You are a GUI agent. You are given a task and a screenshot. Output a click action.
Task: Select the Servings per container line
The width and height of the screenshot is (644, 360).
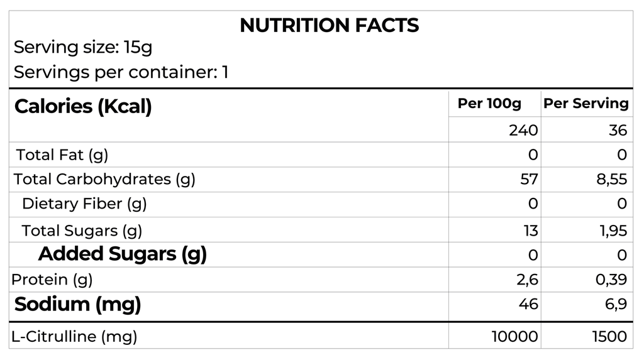[x=121, y=72]
